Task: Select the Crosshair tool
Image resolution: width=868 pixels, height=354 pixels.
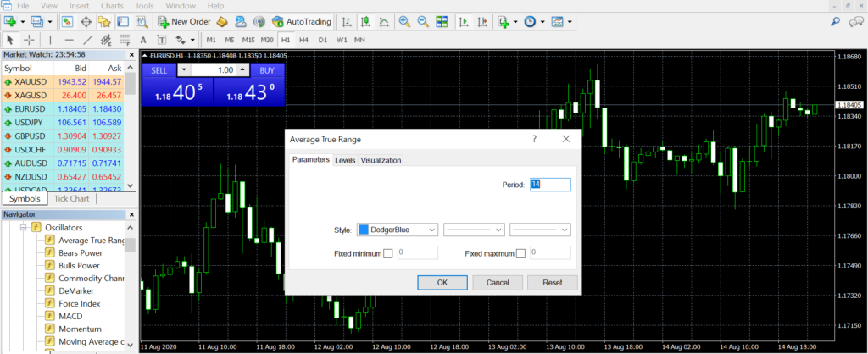Action: click(30, 40)
